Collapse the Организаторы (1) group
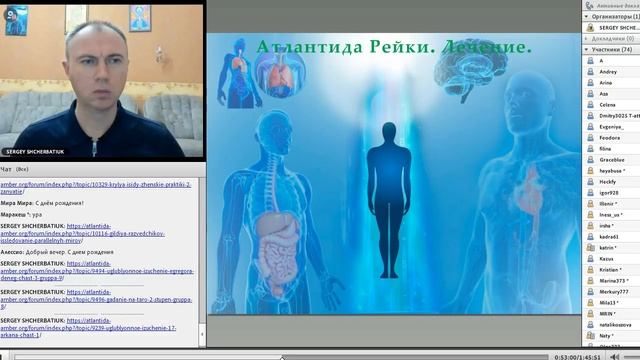Image resolution: width=640 pixels, height=360 pixels. [587, 17]
